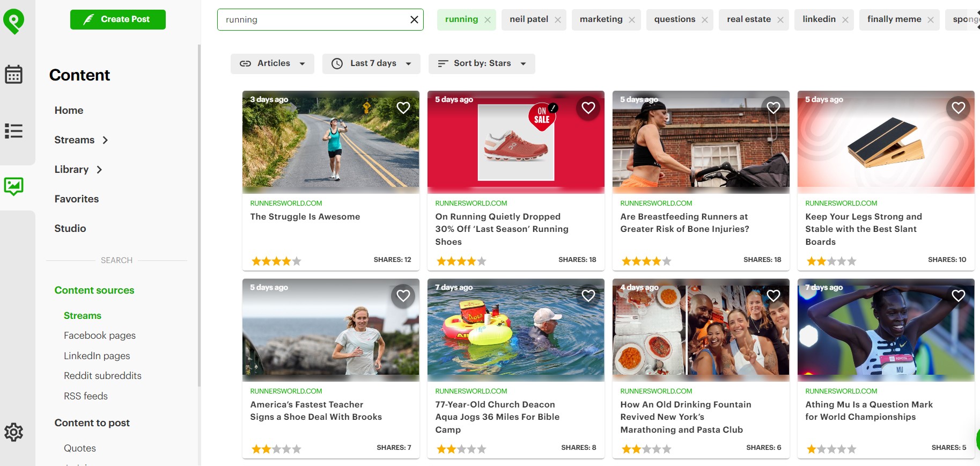Favorite The Struggle Is Awesome article
Viewport: 980px width, 466px height.
coord(403,108)
